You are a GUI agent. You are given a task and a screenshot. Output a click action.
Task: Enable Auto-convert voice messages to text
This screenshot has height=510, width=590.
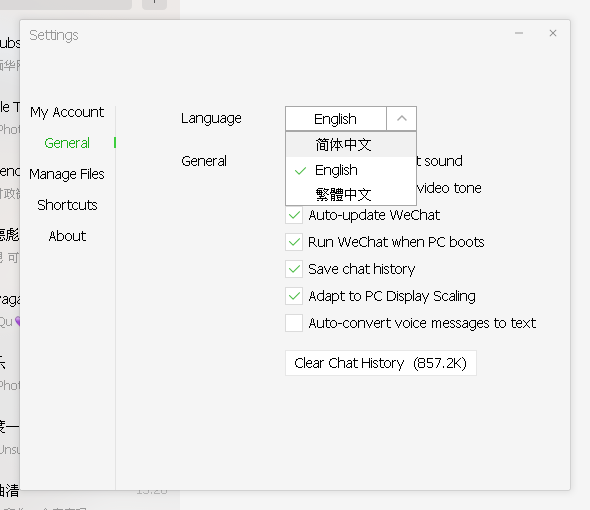coord(294,323)
